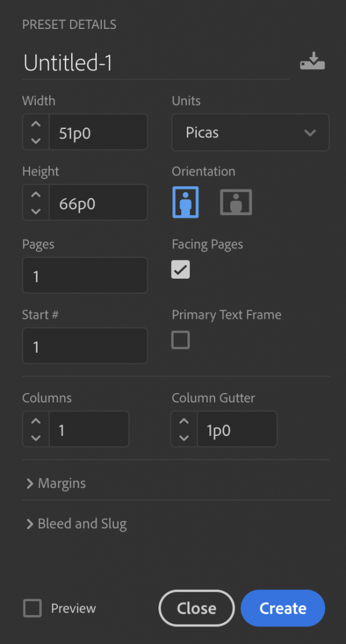Click the Create button
The width and height of the screenshot is (346, 644).
tap(282, 608)
